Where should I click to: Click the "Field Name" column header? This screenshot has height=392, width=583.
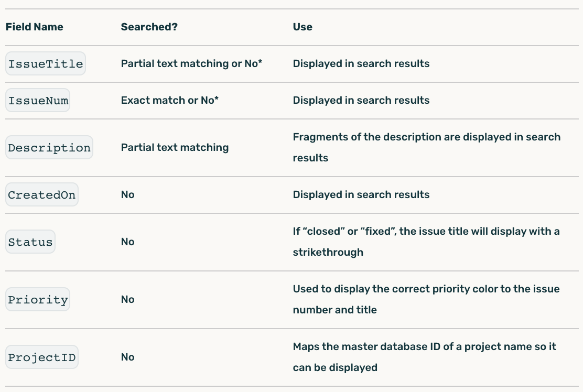coord(35,27)
